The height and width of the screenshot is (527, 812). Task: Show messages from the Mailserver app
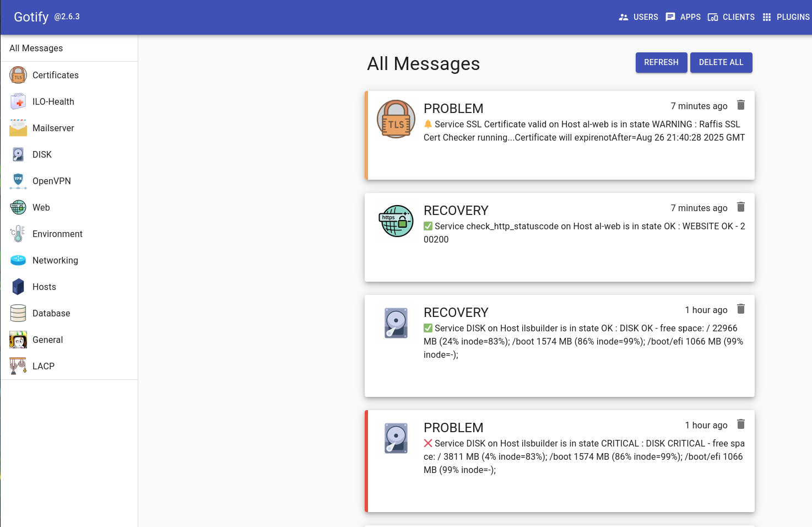(53, 128)
